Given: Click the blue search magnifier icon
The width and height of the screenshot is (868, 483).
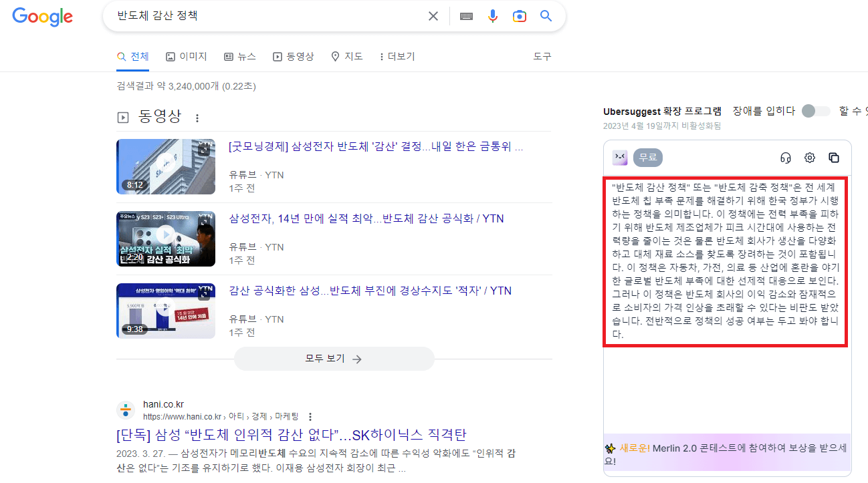Looking at the screenshot, I should pyautogui.click(x=546, y=15).
